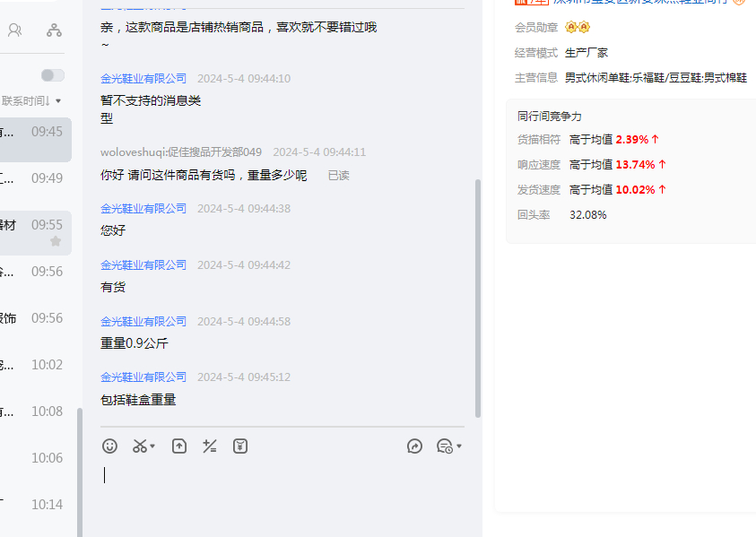Select the first conversation timed 09:56
Image resolution: width=756 pixels, height=537 pixels.
tap(36, 280)
